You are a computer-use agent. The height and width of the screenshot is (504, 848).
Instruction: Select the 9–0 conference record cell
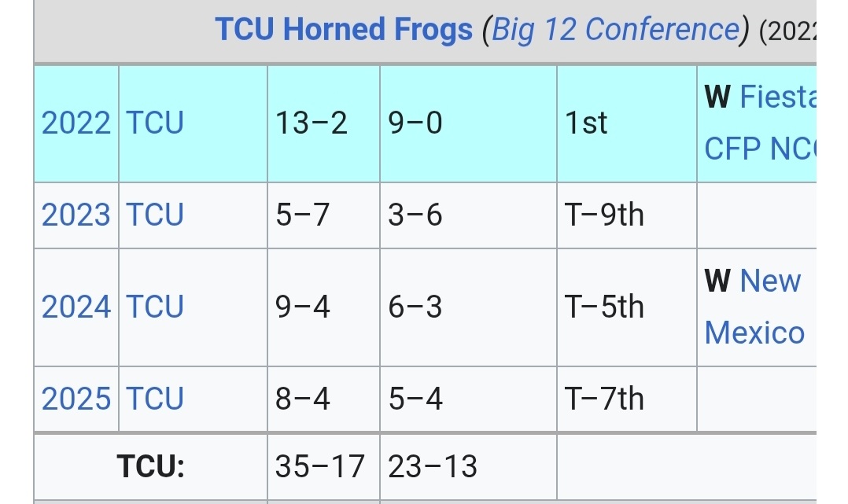[x=415, y=123]
